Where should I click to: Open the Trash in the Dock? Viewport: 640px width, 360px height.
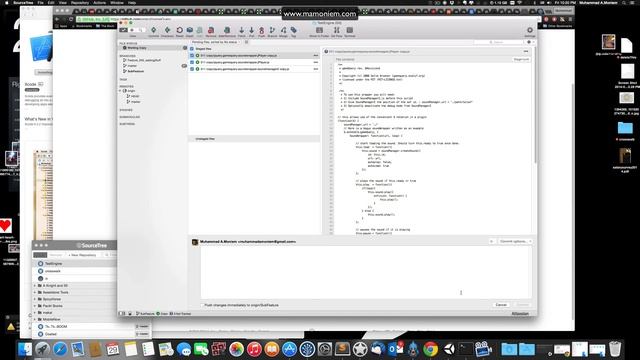click(615, 349)
